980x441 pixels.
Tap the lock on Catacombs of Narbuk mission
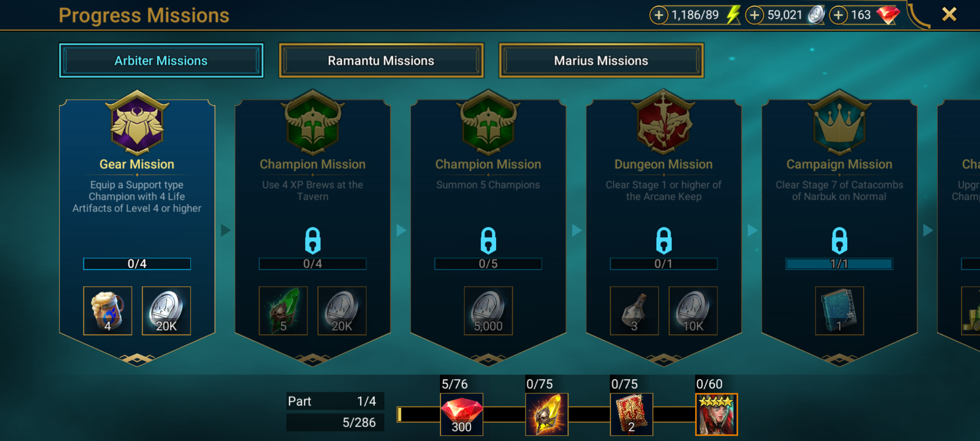pos(840,241)
